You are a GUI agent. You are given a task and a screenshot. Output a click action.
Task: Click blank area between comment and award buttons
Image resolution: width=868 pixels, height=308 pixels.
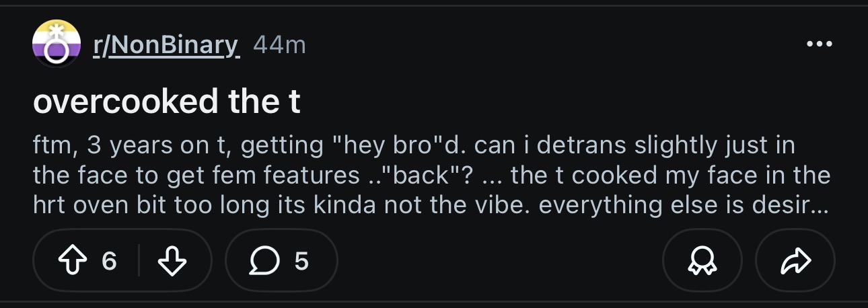(x=500, y=261)
